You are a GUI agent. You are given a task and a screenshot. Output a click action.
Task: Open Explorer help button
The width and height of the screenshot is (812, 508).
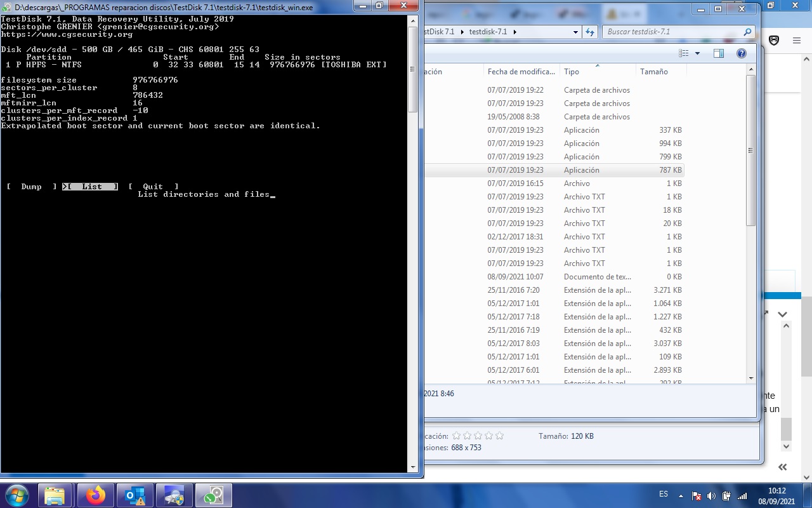[x=741, y=53]
